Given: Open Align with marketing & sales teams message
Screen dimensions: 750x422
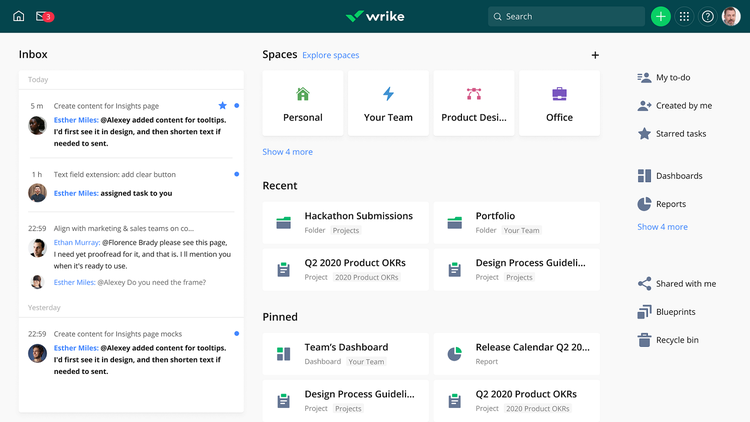Looking at the screenshot, I should 123,229.
